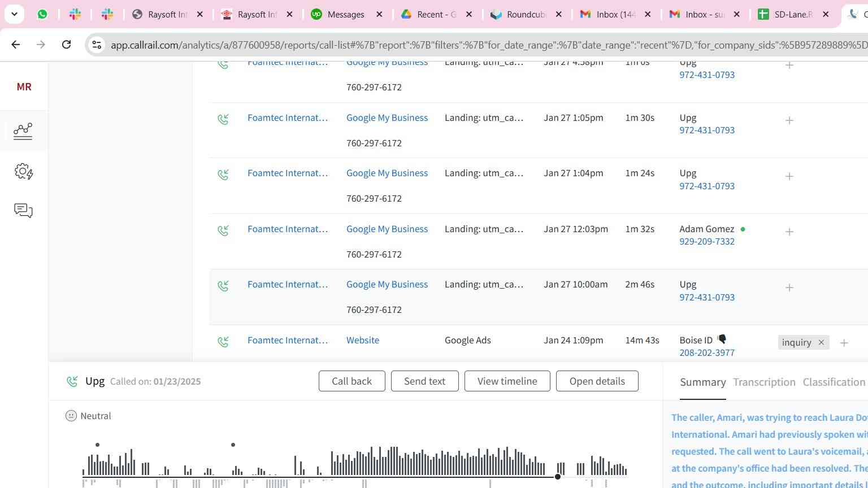Open the browser tab search dropdown

click(x=14, y=14)
